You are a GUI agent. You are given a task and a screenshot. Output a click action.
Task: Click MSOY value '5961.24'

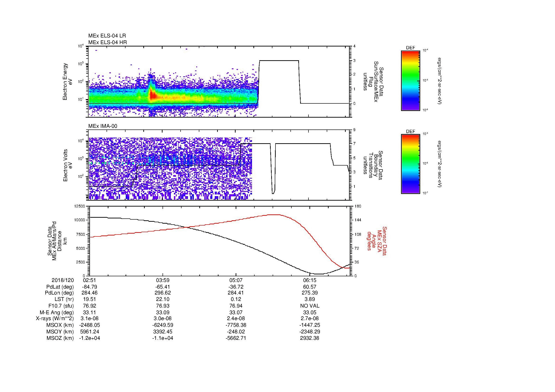point(90,332)
